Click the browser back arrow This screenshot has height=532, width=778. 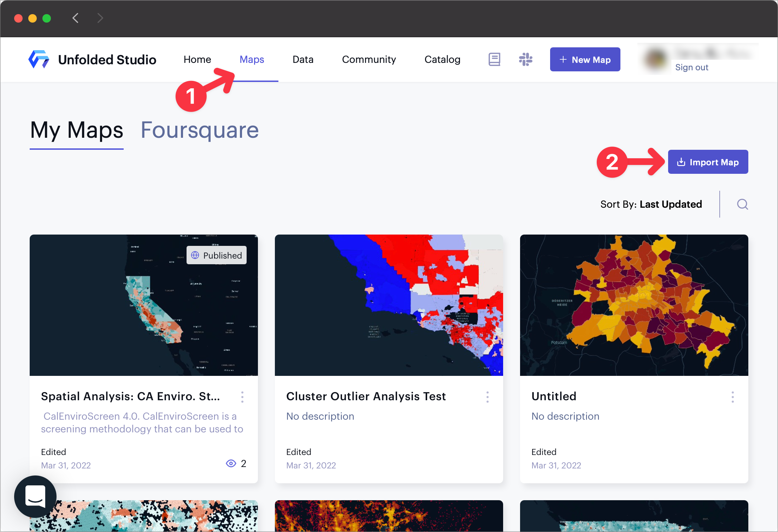[75, 18]
